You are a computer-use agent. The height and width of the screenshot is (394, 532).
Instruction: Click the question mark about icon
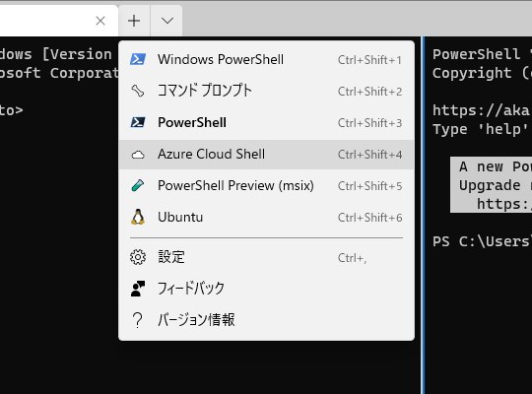pyautogui.click(x=137, y=320)
